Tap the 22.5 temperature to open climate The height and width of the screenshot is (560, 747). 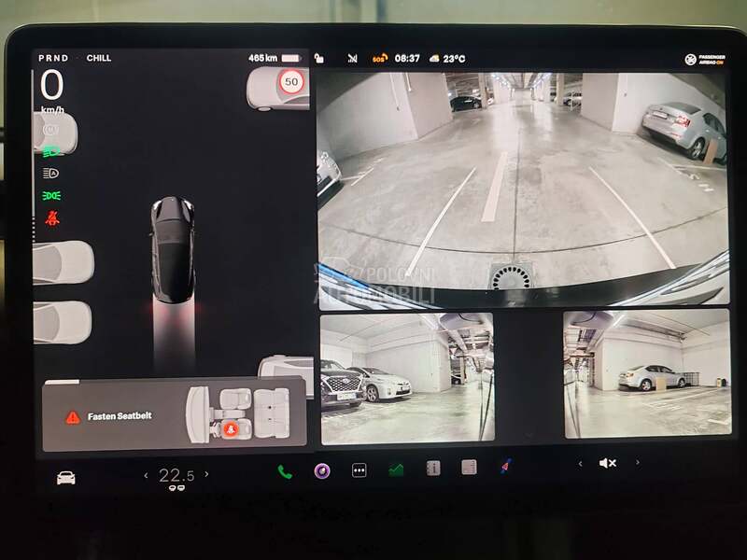click(x=176, y=476)
